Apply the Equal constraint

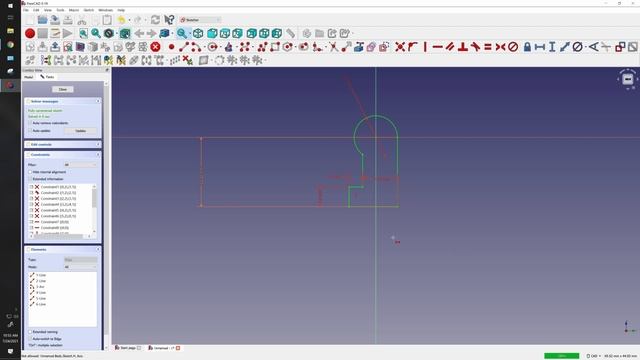pos(488,47)
